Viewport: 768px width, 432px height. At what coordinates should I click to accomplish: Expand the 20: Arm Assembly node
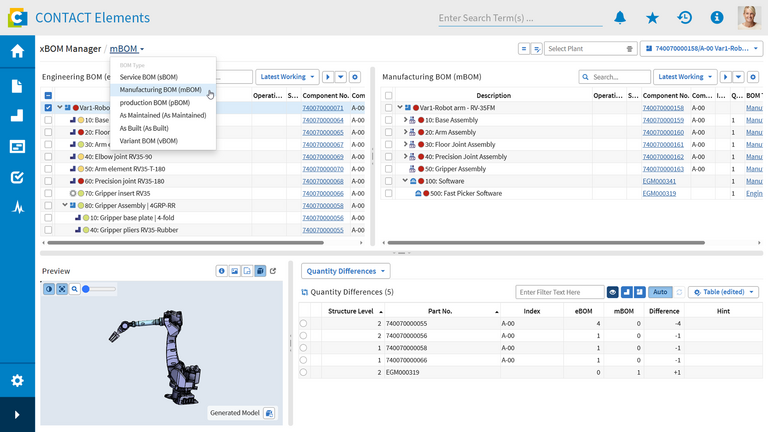[405, 132]
